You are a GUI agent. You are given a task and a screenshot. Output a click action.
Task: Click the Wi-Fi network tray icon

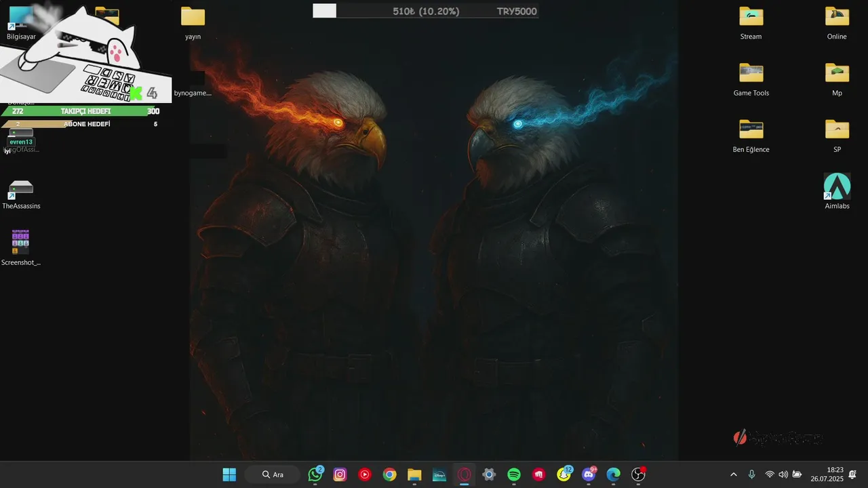770,474
